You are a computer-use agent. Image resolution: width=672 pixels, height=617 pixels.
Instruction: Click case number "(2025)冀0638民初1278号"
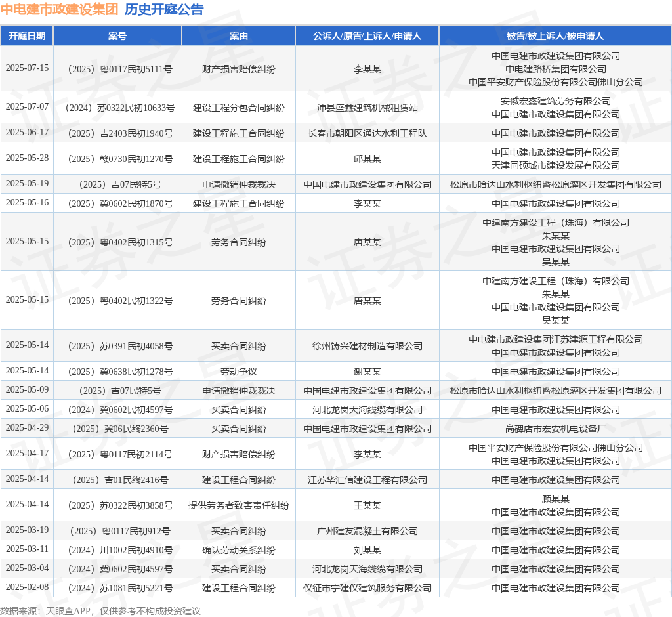(117, 372)
